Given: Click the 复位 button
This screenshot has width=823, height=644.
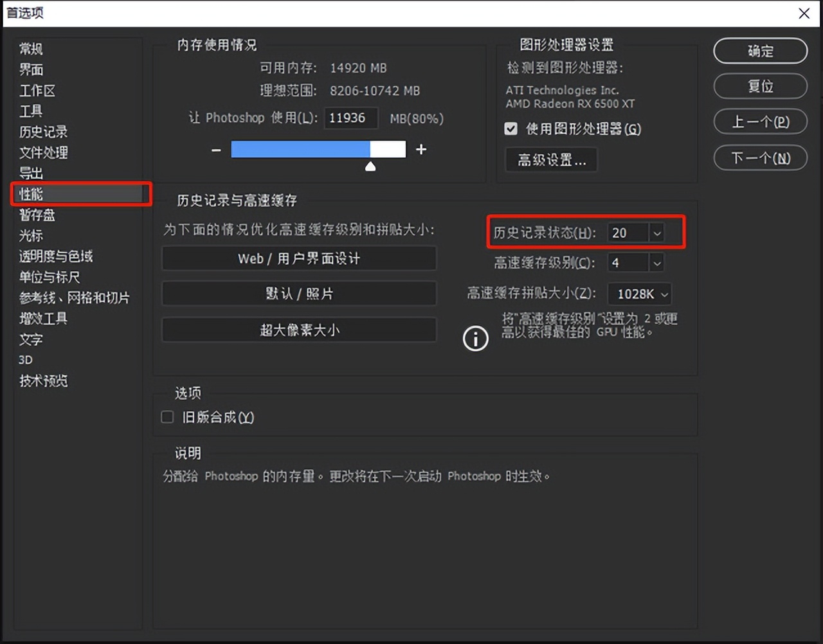Looking at the screenshot, I should pyautogui.click(x=760, y=86).
